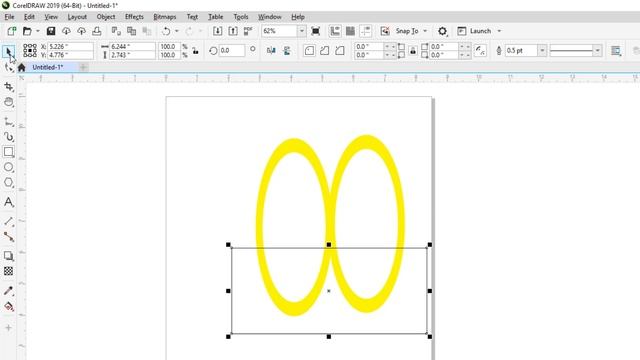Open the Window menu
Screen dimensions: 640x360
coord(270,17)
